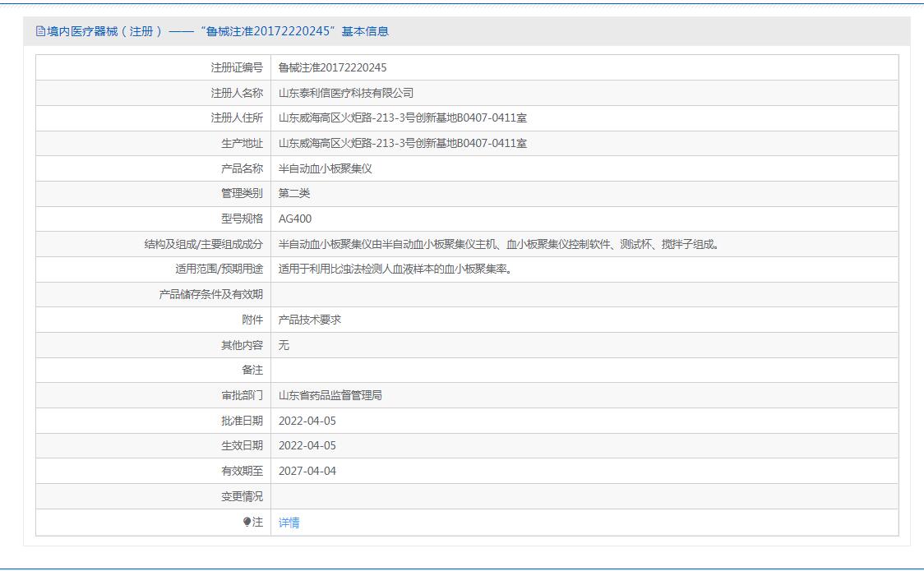The image size is (924, 571).
Task: Click the 生效日期 label
Action: click(x=243, y=445)
